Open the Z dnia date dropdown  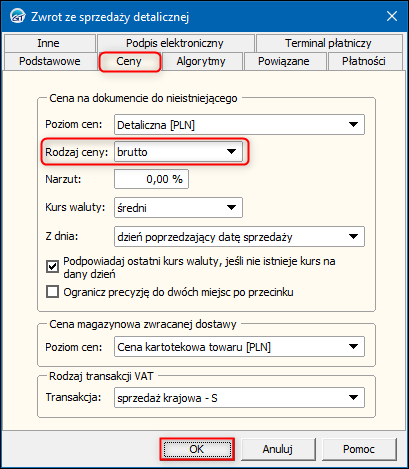(x=239, y=237)
